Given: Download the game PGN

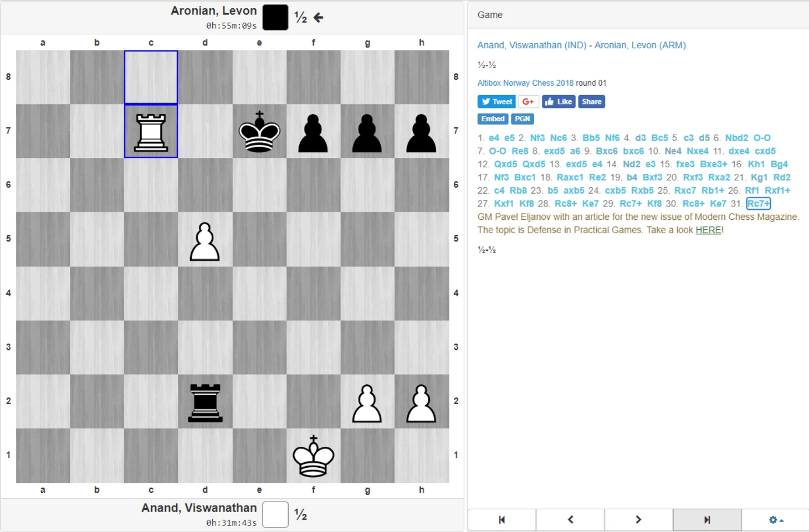Looking at the screenshot, I should pyautogui.click(x=522, y=119).
